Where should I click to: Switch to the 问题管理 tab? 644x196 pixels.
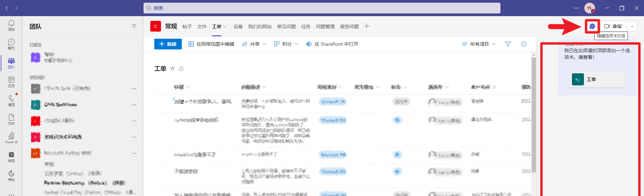(x=325, y=27)
